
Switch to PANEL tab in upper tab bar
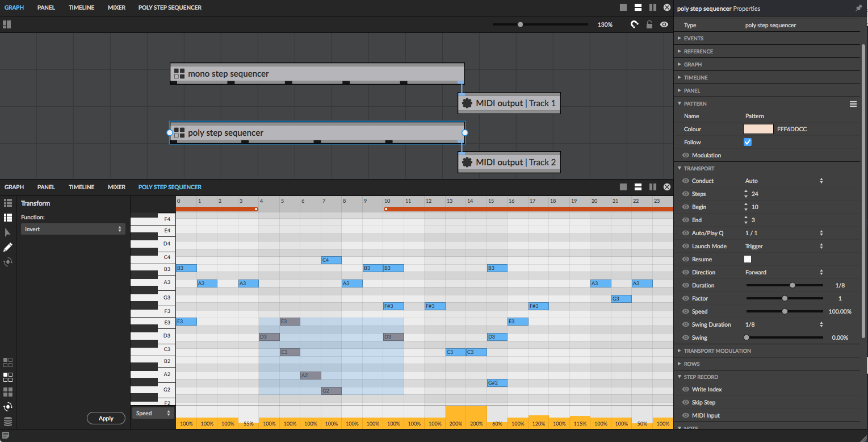point(46,7)
